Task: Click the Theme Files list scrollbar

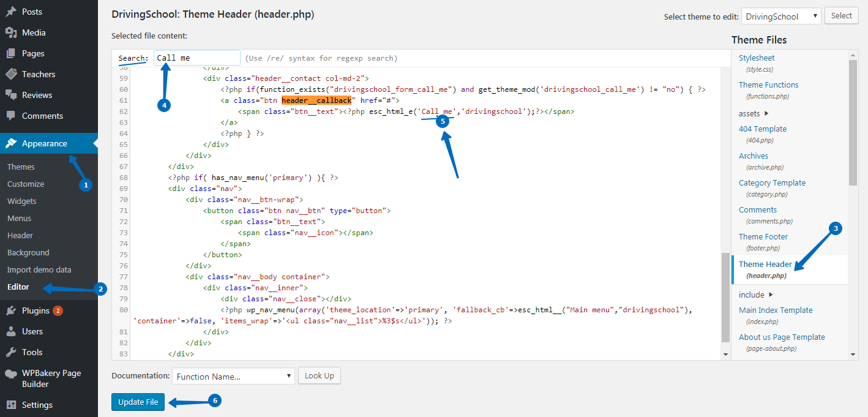Action: tap(853, 122)
